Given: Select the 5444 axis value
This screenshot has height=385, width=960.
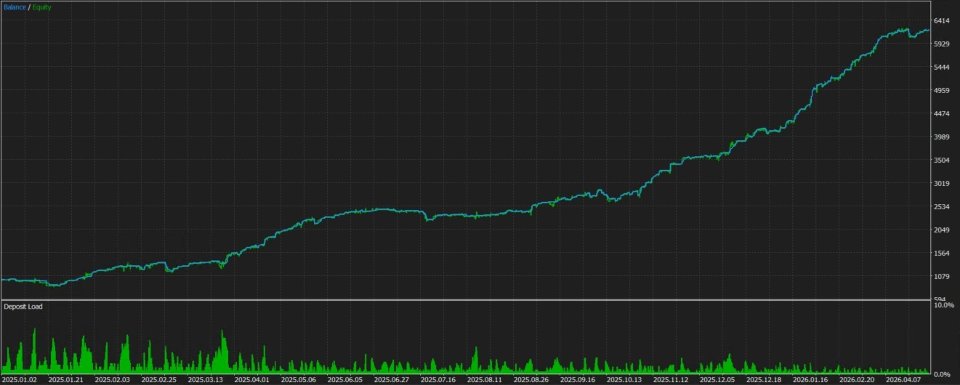Looking at the screenshot, I should click(941, 67).
